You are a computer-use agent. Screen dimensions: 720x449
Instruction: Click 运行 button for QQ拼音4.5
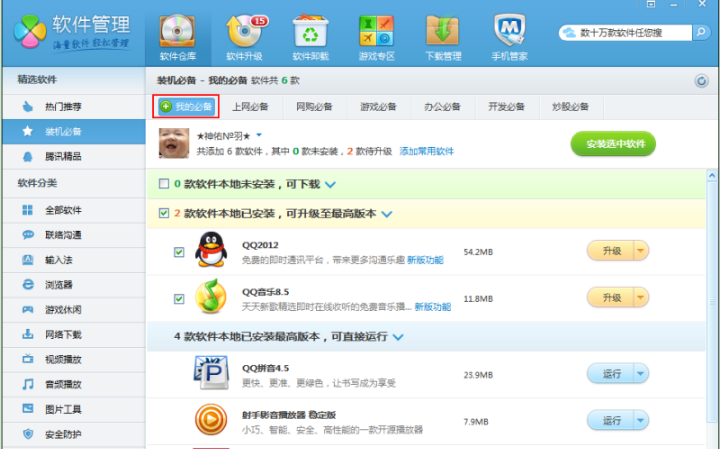pyautogui.click(x=611, y=374)
